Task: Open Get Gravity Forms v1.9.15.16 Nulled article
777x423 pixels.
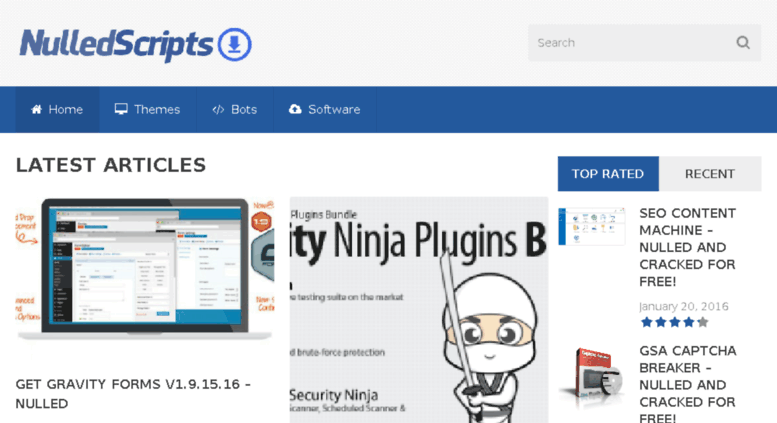Action: coord(133,394)
